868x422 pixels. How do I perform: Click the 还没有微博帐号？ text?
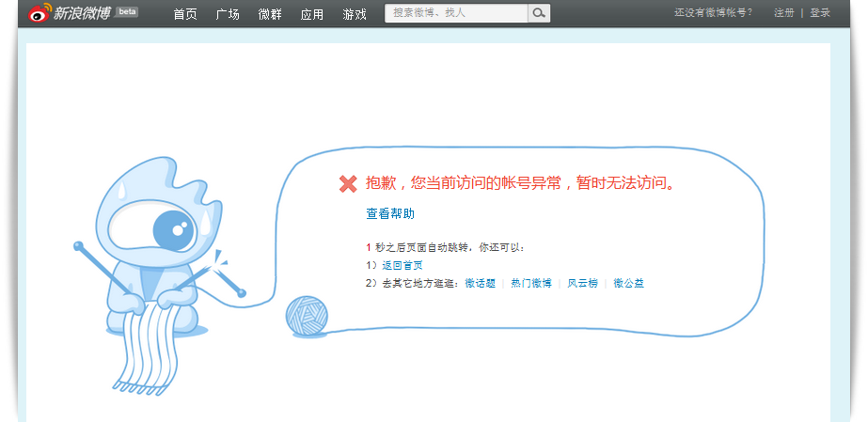(x=714, y=13)
